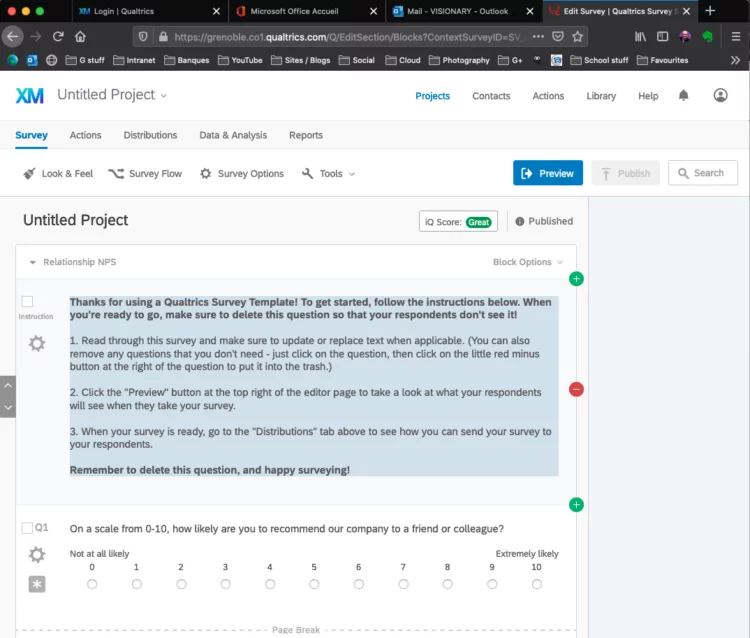
Task: Switch to the Distributions tab
Action: coord(150,135)
